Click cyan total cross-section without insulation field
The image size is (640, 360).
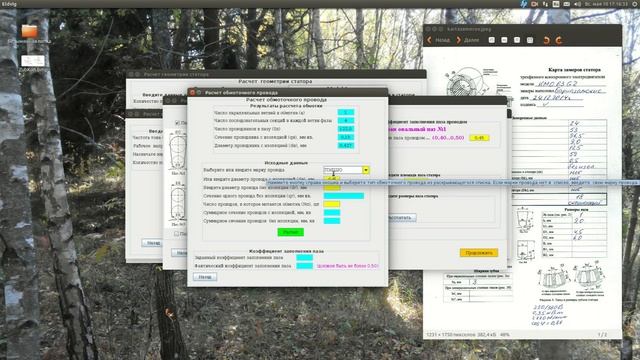pos(332,221)
